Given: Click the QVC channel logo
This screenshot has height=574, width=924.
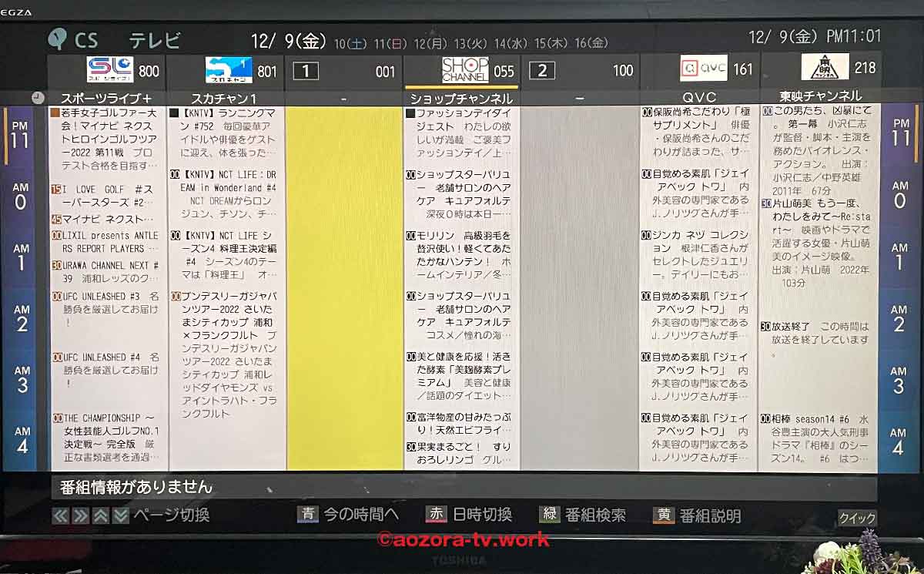Looking at the screenshot, I should tap(703, 69).
